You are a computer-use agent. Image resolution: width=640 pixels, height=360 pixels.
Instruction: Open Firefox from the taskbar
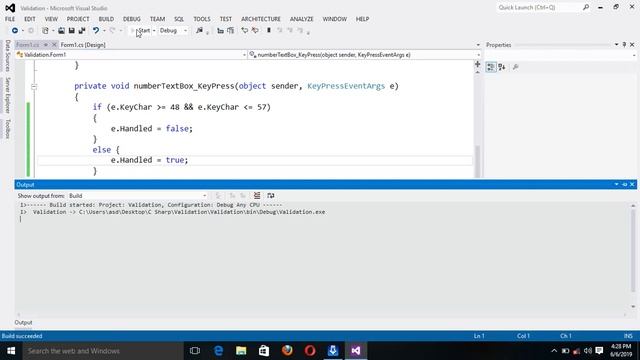(x=287, y=351)
